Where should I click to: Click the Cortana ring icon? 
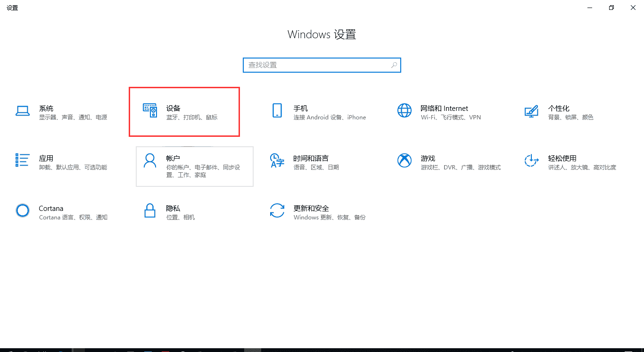(x=23, y=210)
